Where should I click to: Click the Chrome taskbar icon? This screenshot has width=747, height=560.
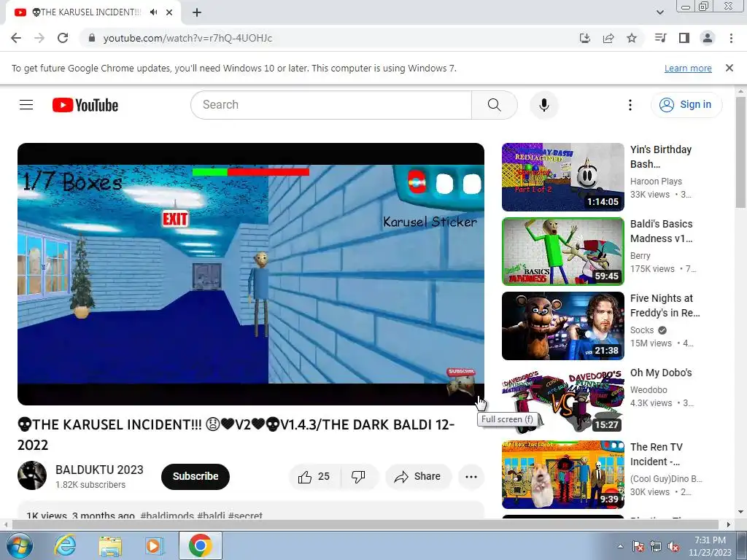200,545
